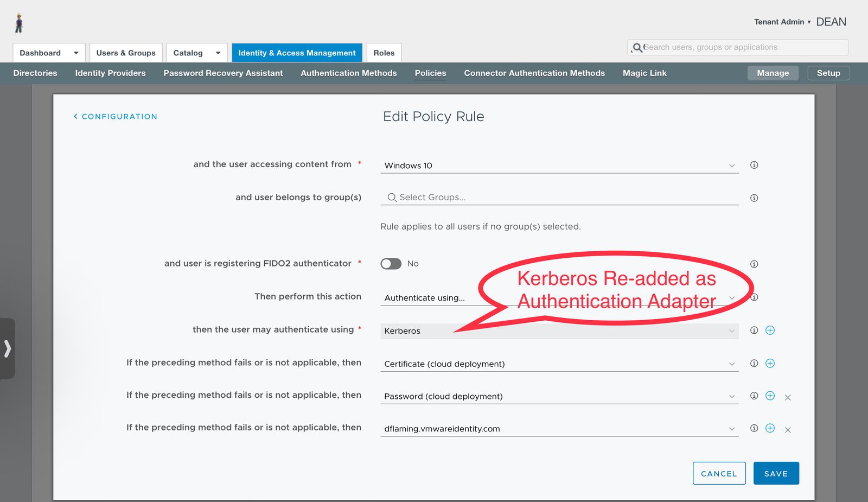
Task: Remove the Password (cloud deployment) fallback row
Action: [788, 397]
